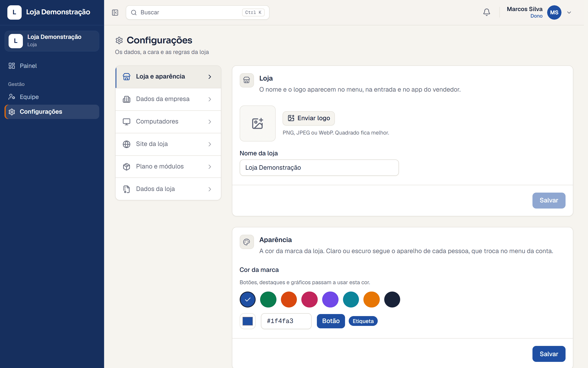
Task: Expand the Site da loja chevron
Action: coord(210,144)
